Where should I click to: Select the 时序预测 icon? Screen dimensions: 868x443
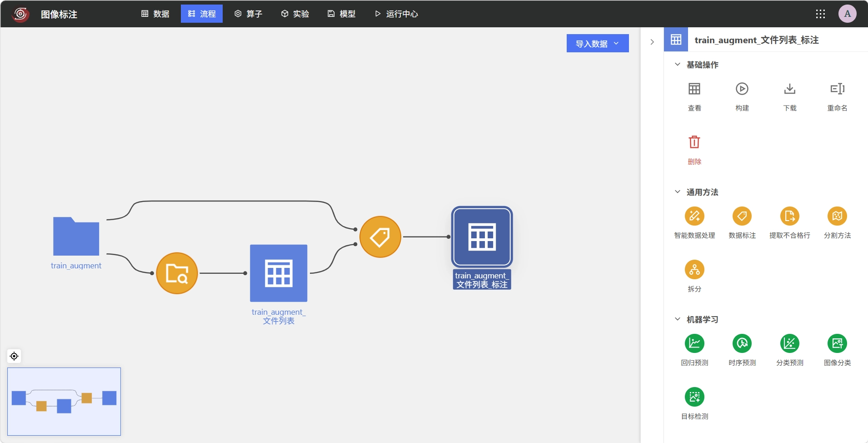742,343
